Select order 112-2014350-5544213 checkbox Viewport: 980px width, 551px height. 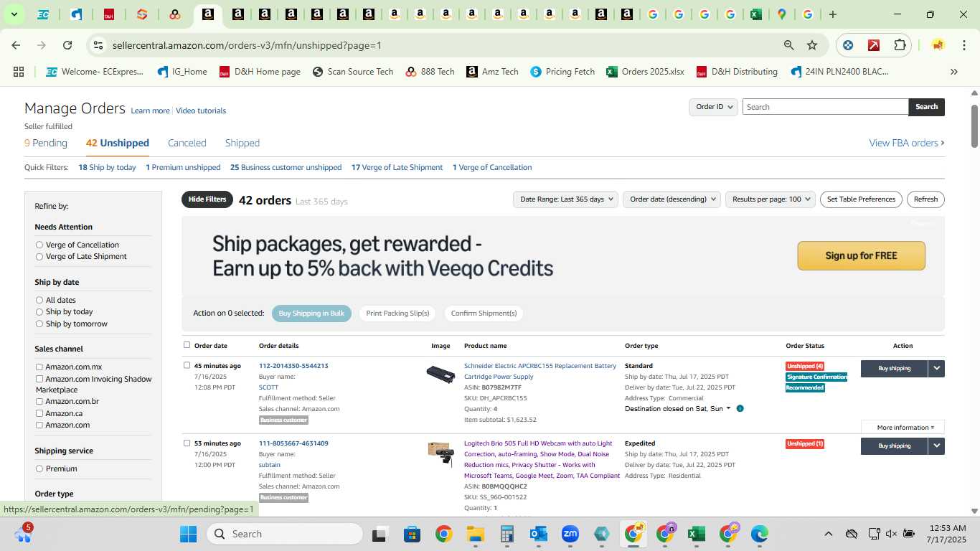click(187, 365)
